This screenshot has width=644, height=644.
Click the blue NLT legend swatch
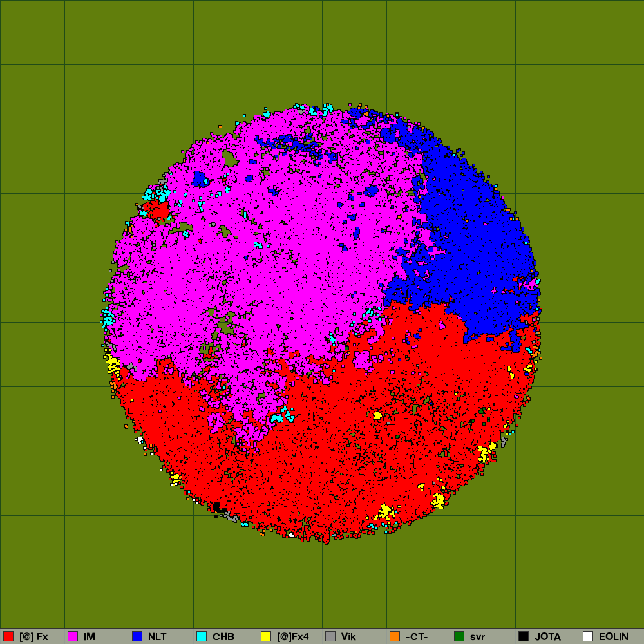click(137, 636)
